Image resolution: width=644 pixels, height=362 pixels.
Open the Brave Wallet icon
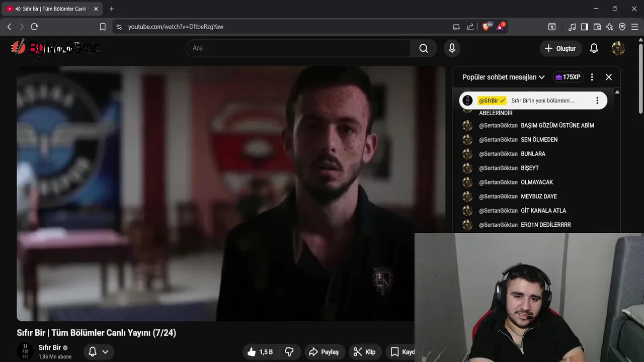[597, 27]
